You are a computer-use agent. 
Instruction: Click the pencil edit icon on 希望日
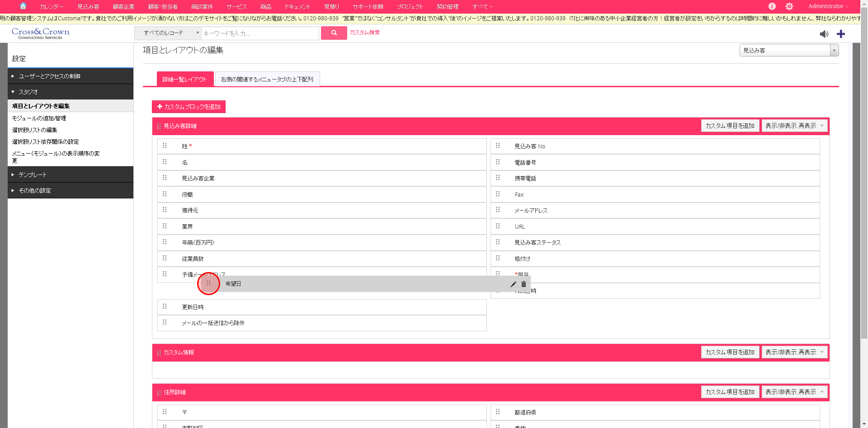tap(513, 284)
